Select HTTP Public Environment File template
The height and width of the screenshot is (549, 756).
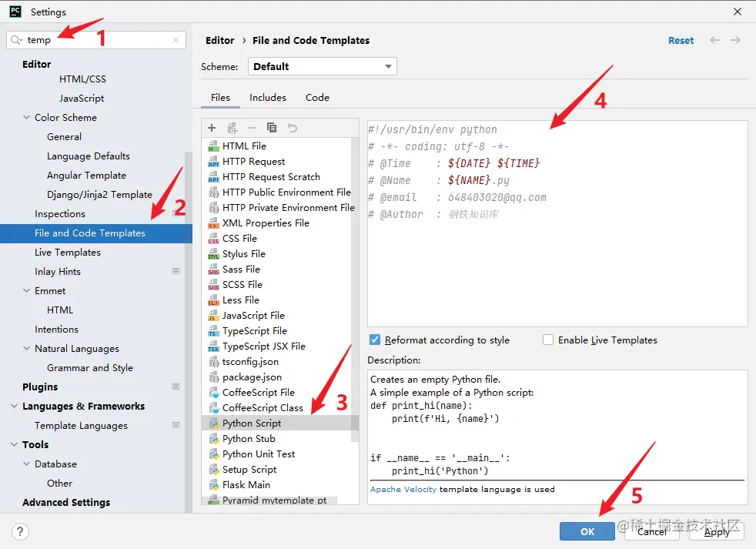click(286, 192)
